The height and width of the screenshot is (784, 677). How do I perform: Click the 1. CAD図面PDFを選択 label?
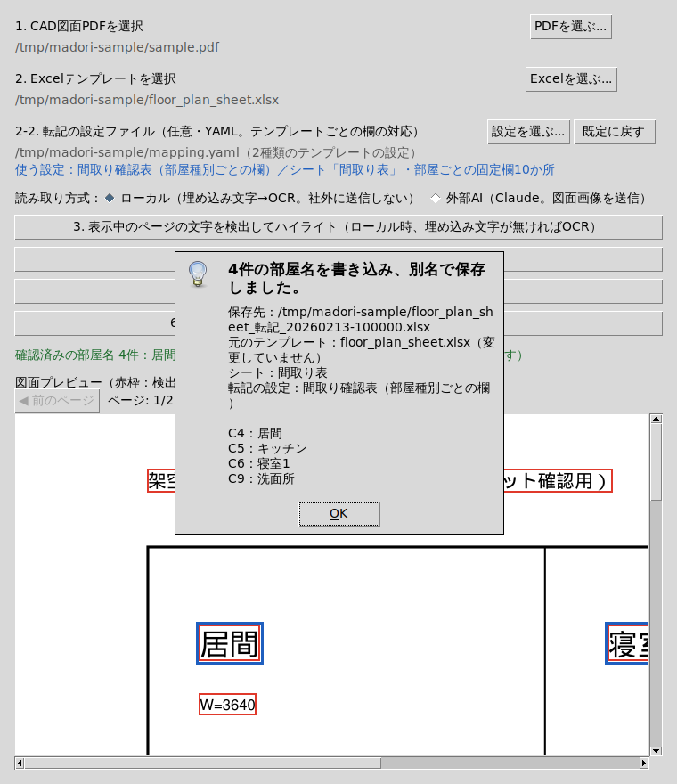tap(79, 27)
